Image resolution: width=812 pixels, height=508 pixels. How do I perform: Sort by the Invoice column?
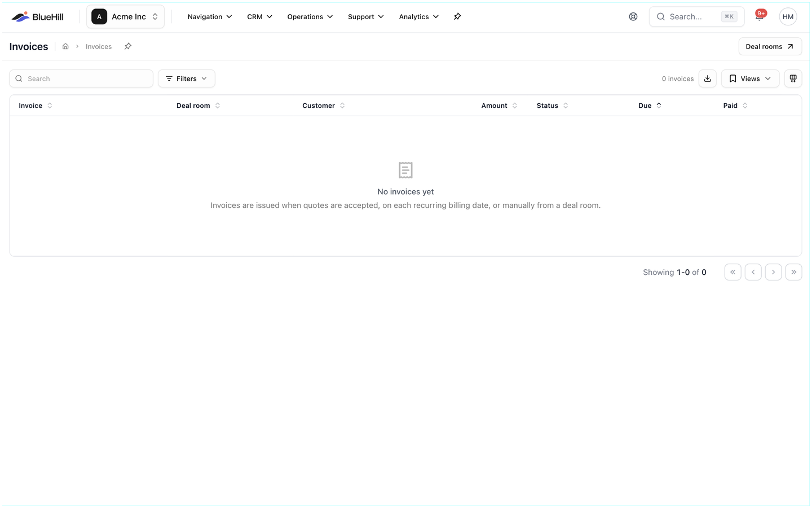tap(36, 106)
